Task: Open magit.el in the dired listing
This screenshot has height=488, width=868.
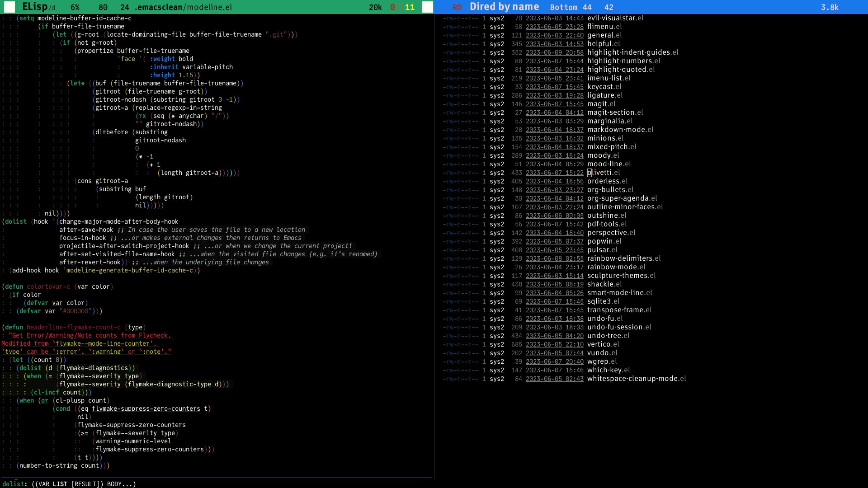Action: (x=601, y=104)
